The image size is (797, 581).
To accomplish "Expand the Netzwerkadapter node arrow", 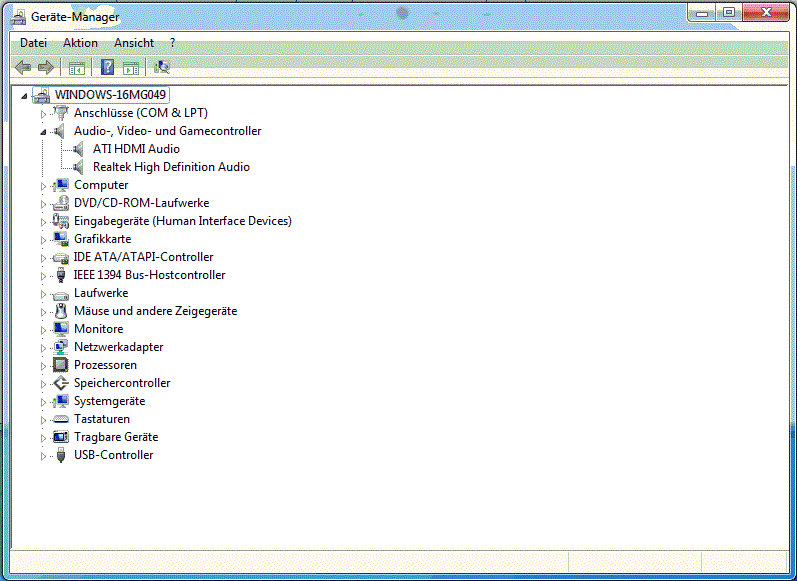I will click(43, 348).
